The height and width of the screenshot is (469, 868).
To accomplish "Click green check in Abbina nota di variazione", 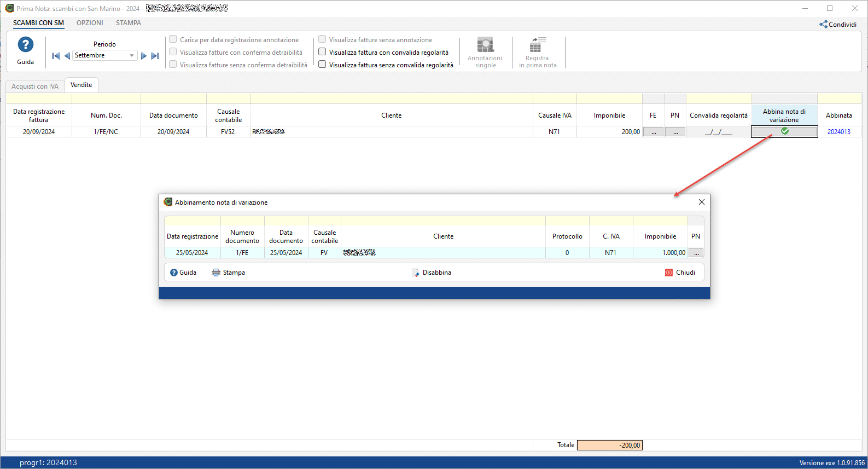I will (x=785, y=131).
